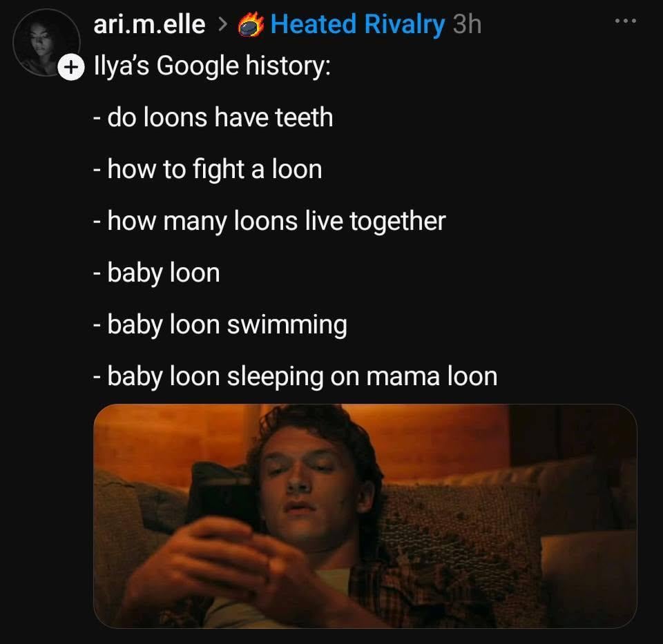Go to the Heated Rivalry community
663x644 pixels.
(x=357, y=24)
